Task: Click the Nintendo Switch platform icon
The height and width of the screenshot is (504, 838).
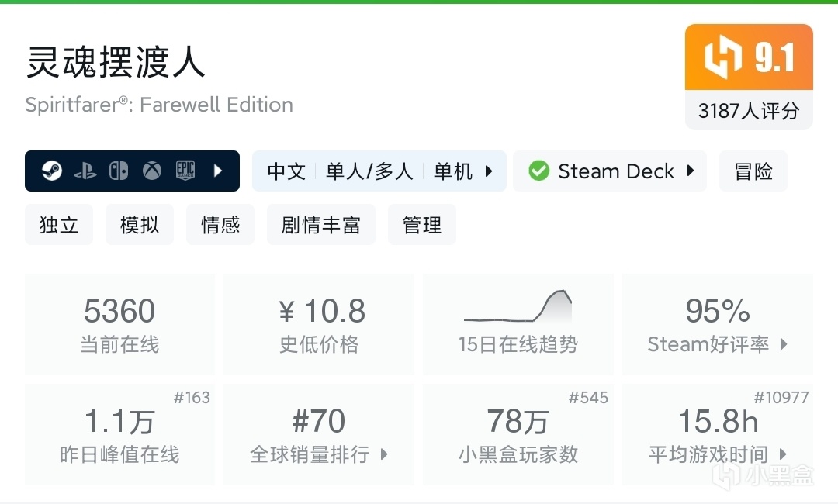Action: coord(119,171)
